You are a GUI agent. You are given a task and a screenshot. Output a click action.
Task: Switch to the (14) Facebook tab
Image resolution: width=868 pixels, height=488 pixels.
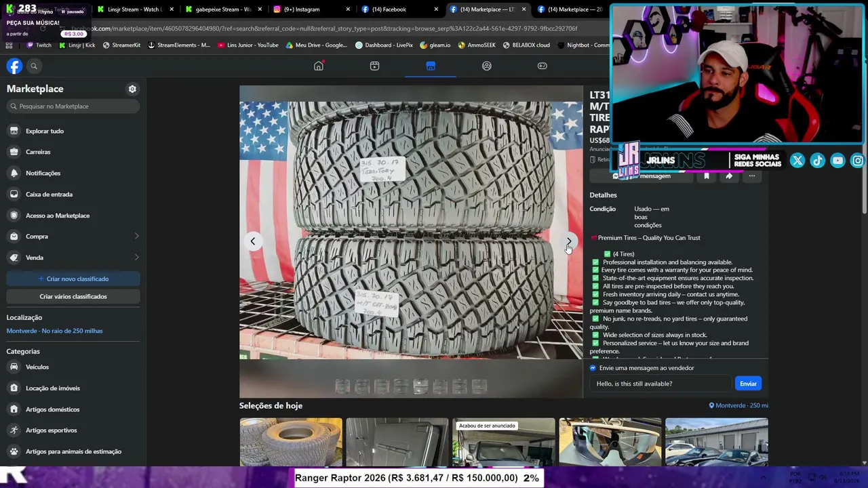(x=400, y=9)
